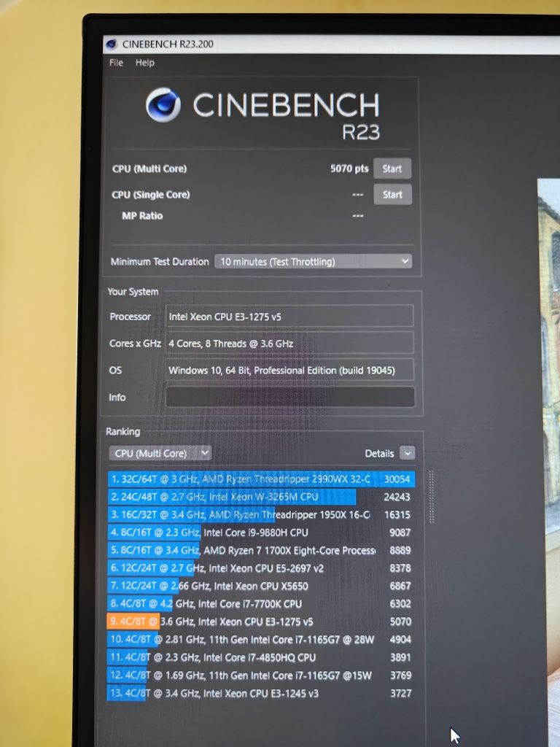Select the Threadripper 2990WX ranking row
560x747 pixels.
tap(261, 479)
